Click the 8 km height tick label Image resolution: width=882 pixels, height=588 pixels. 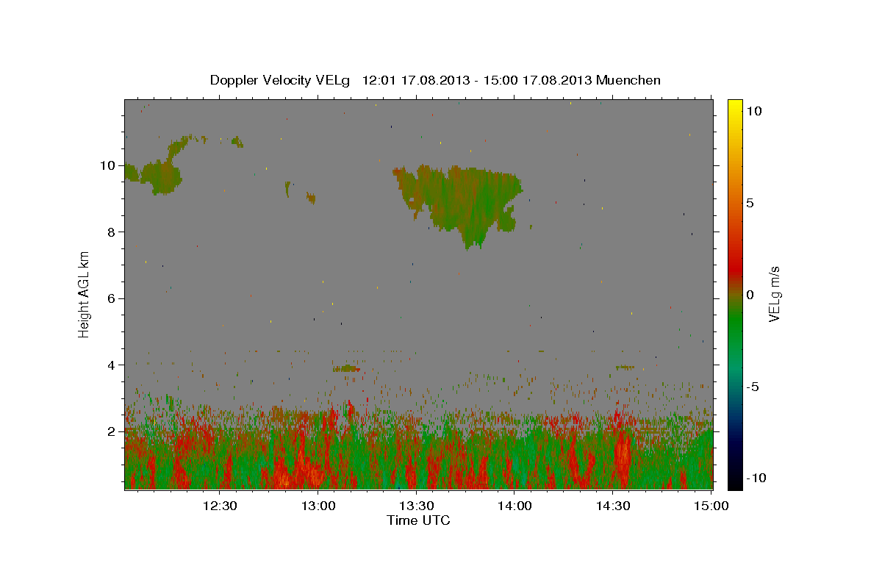pos(112,232)
